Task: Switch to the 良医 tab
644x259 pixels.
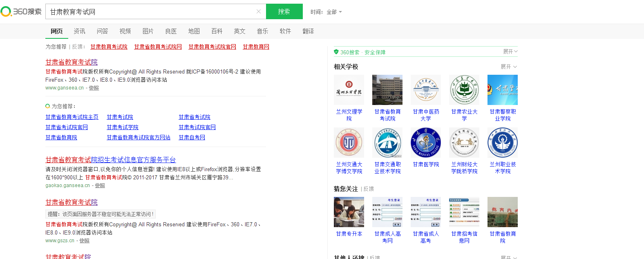Action: click(171, 31)
